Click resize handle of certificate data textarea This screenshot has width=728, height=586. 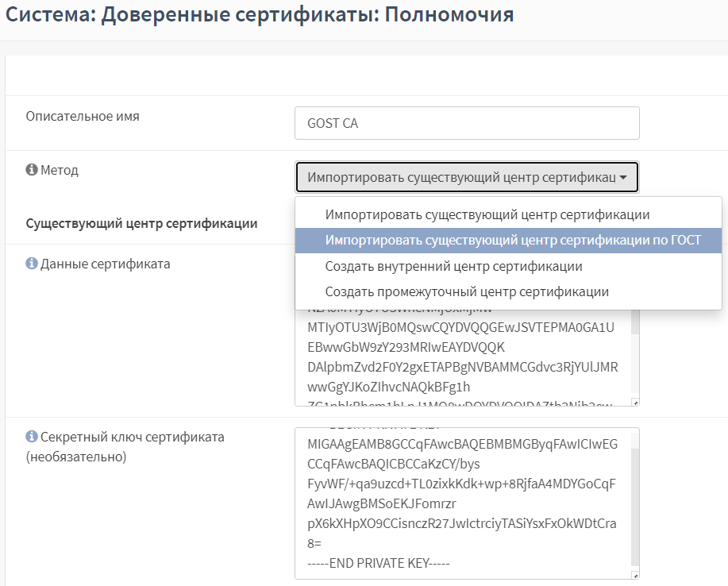coord(634,402)
